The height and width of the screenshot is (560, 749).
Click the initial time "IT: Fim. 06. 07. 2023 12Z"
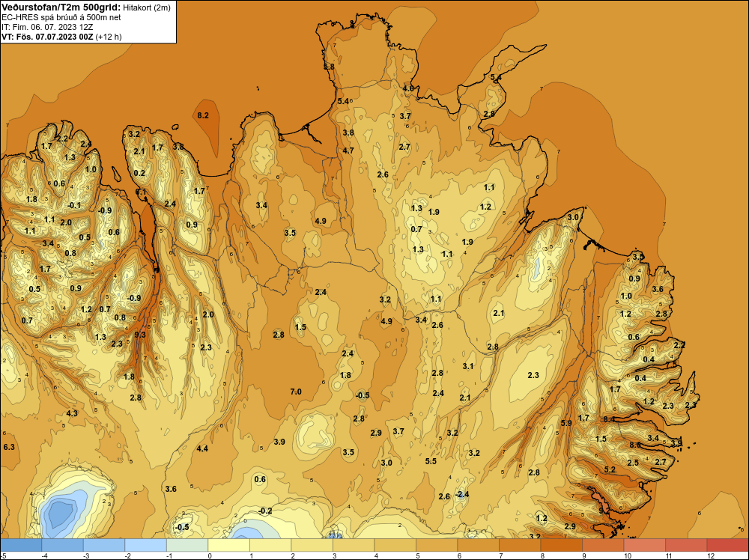click(47, 27)
